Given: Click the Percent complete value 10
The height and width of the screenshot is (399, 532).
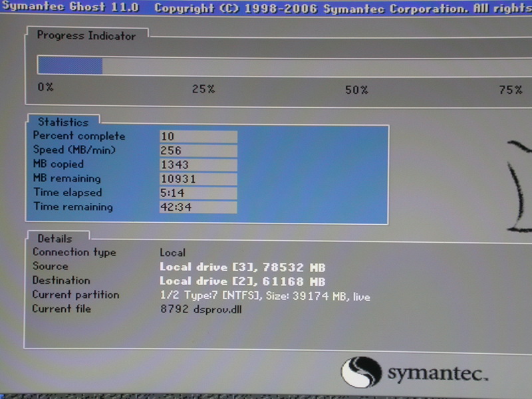Looking at the screenshot, I should [198, 136].
